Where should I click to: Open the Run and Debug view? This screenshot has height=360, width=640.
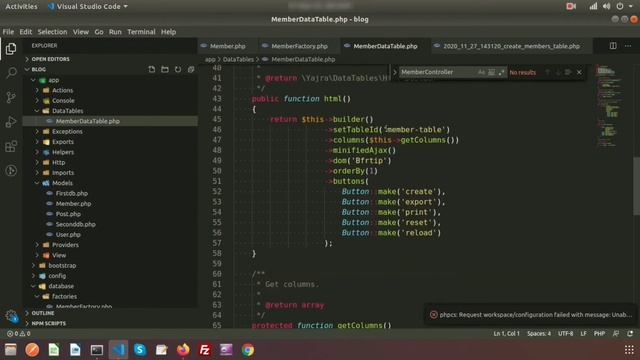[11, 122]
